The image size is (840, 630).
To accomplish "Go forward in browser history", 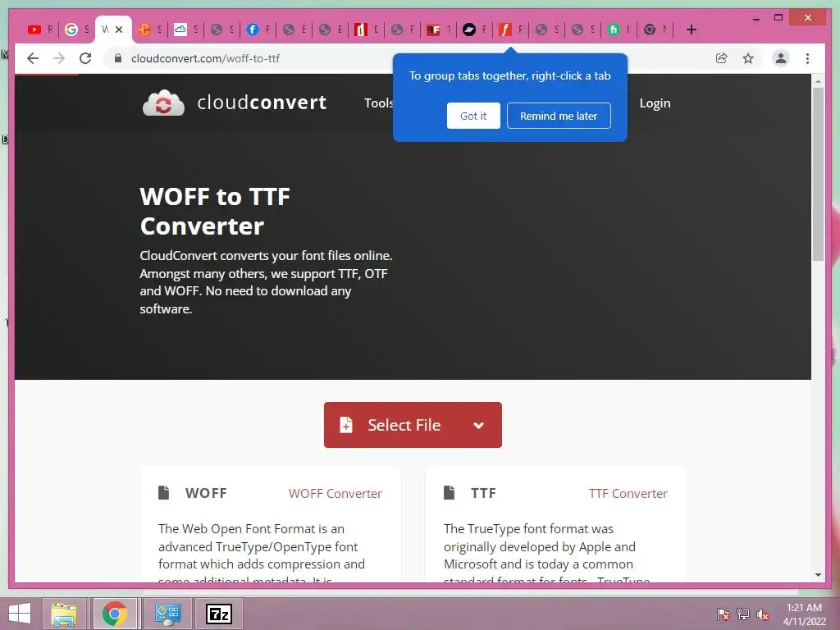I will pos(59,58).
